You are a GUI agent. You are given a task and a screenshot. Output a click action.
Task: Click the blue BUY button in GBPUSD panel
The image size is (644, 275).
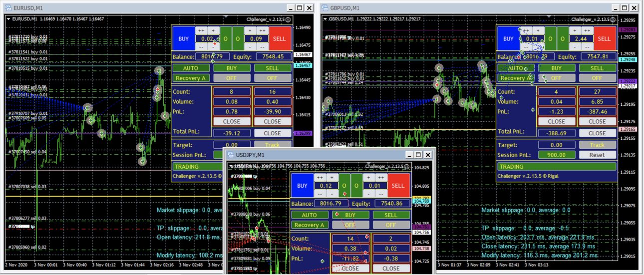point(508,38)
